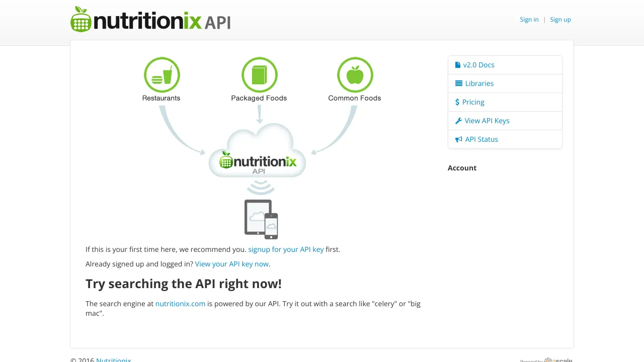Open View API Keys sidebar item
644x362 pixels.
point(505,121)
